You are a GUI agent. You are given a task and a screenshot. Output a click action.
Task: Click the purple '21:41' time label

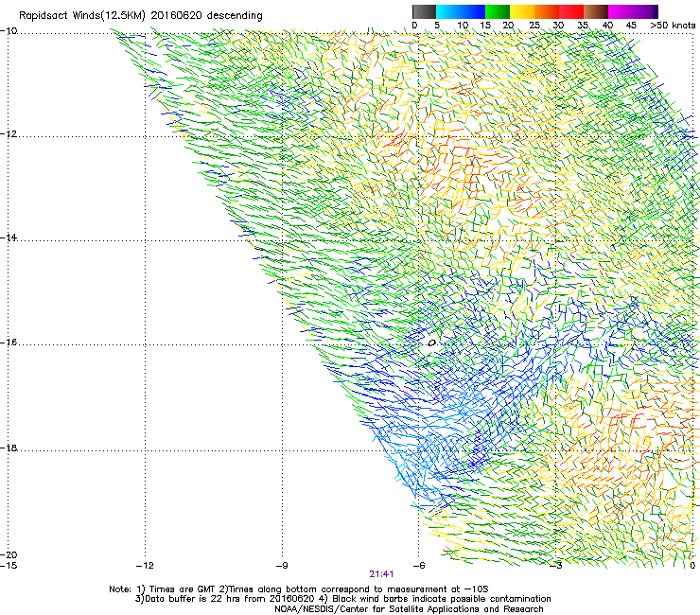click(381, 574)
